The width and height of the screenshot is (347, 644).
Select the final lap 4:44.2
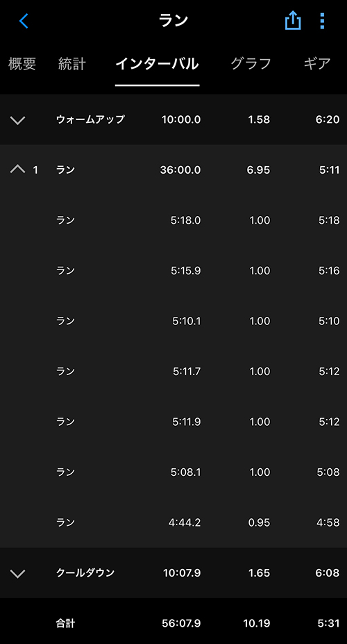(173, 522)
